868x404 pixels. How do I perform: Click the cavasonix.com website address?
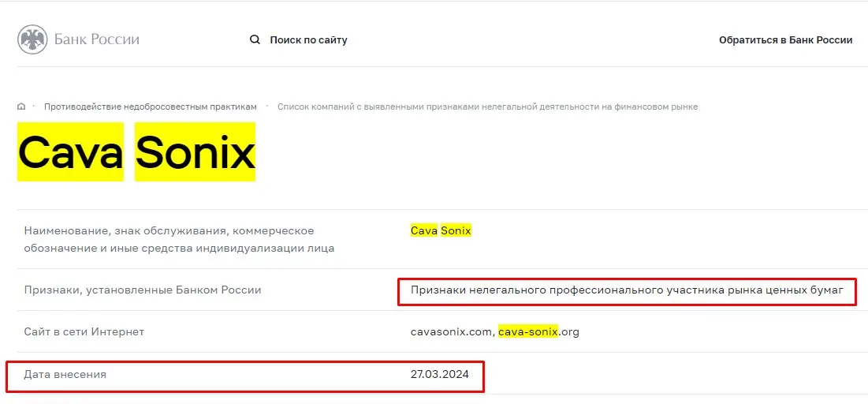pos(452,332)
